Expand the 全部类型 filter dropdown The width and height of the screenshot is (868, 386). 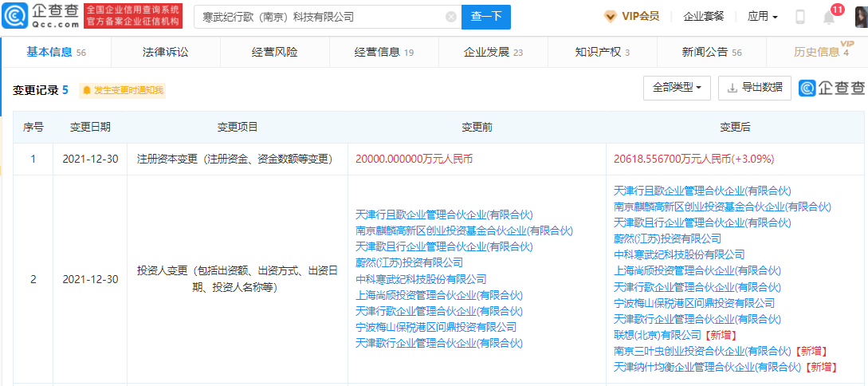click(677, 88)
